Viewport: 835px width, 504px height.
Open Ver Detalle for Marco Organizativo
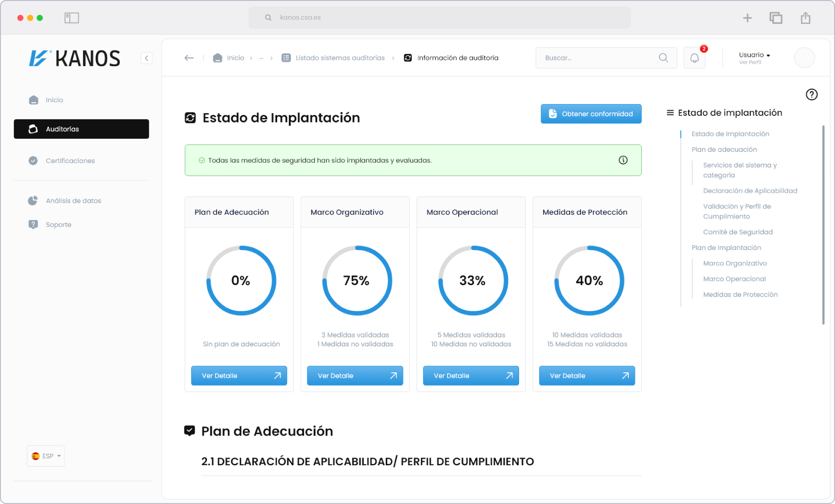click(x=355, y=376)
